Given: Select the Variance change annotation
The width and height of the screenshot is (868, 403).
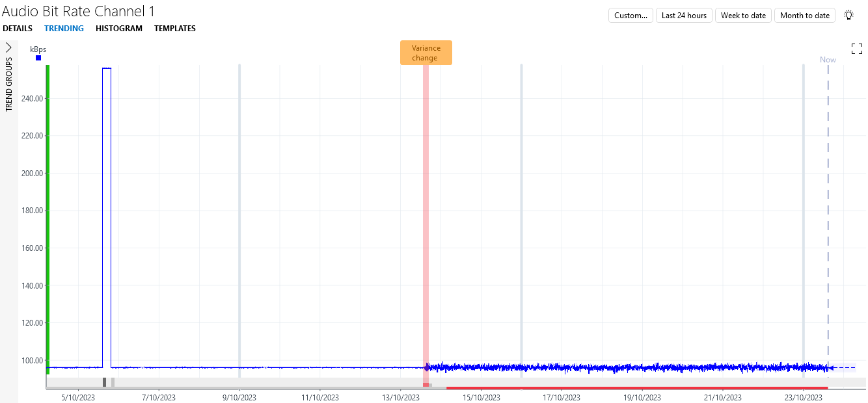Looking at the screenshot, I should [x=426, y=52].
